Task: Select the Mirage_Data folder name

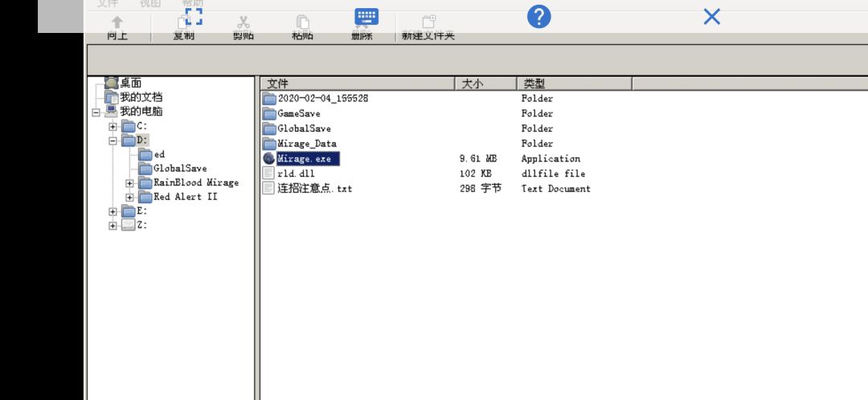Action: pos(307,143)
